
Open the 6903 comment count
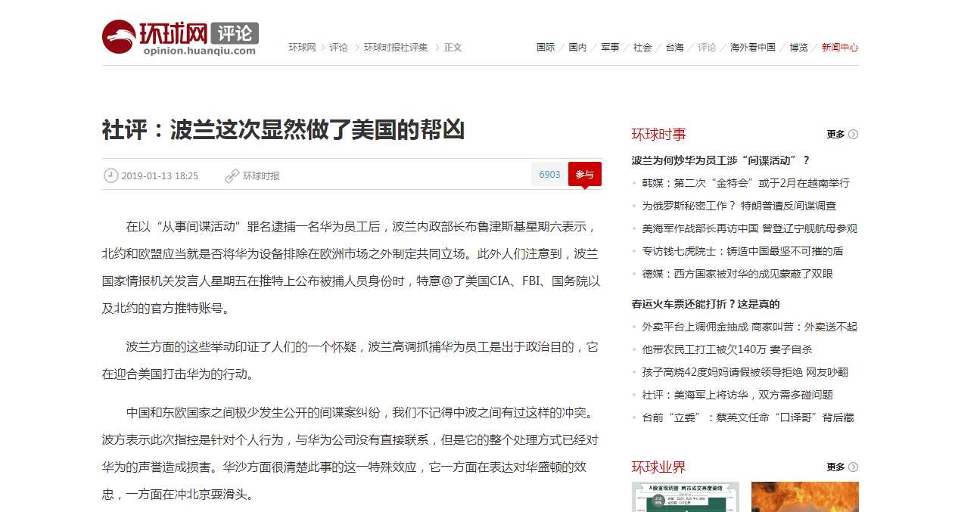click(549, 175)
